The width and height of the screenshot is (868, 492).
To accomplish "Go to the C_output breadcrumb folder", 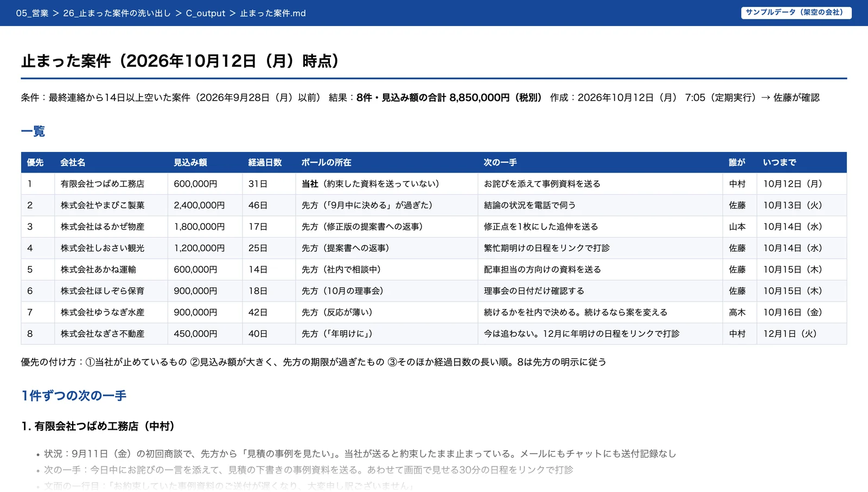I will (205, 13).
